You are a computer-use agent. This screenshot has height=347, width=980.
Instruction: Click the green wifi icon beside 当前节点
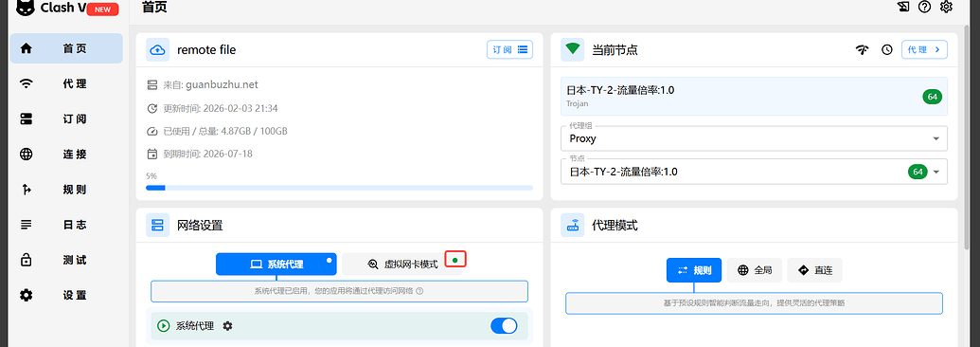click(x=573, y=49)
